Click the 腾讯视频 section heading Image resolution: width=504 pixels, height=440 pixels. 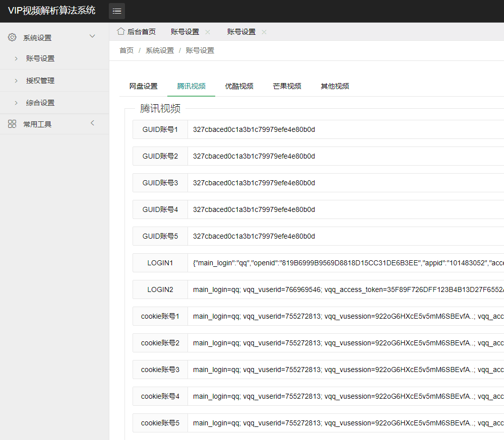click(x=160, y=109)
